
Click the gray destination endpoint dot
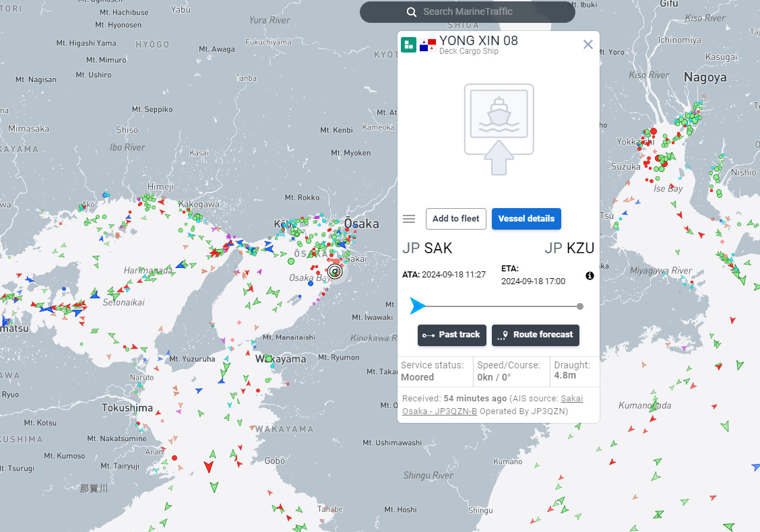click(x=580, y=306)
